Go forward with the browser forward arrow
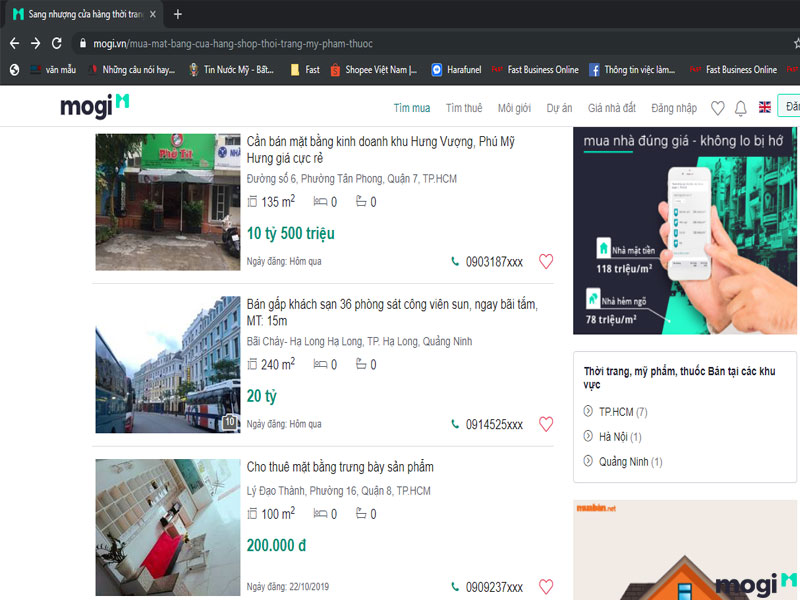This screenshot has height=600, width=800. click(x=35, y=43)
